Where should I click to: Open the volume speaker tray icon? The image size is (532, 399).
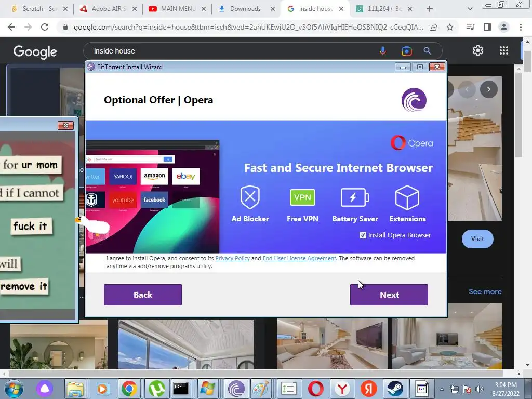tap(479, 389)
